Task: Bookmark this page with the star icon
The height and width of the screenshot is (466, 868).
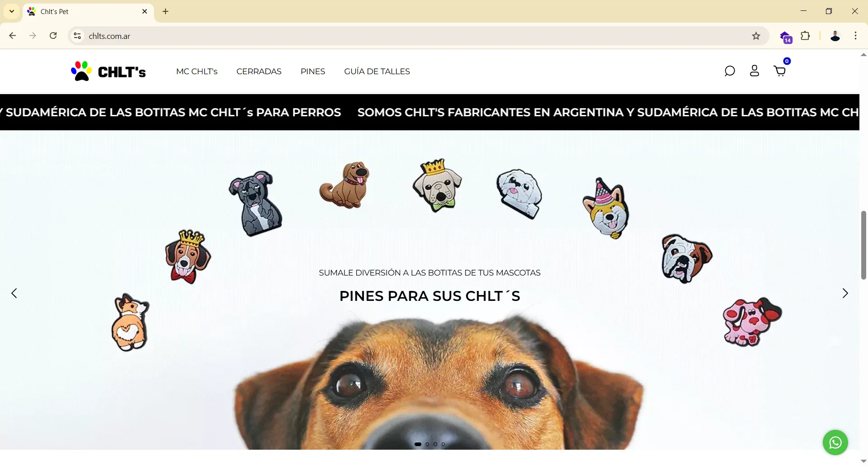Action: click(756, 36)
